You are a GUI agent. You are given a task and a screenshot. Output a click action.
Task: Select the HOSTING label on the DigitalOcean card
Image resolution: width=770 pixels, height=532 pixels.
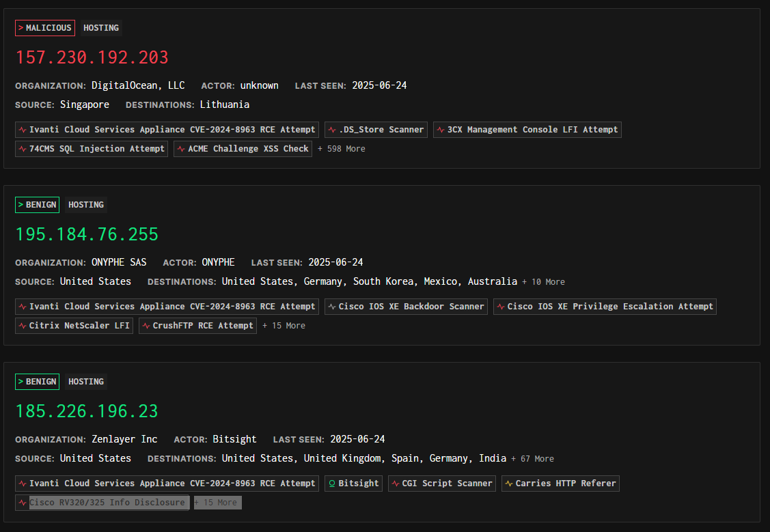(101, 28)
